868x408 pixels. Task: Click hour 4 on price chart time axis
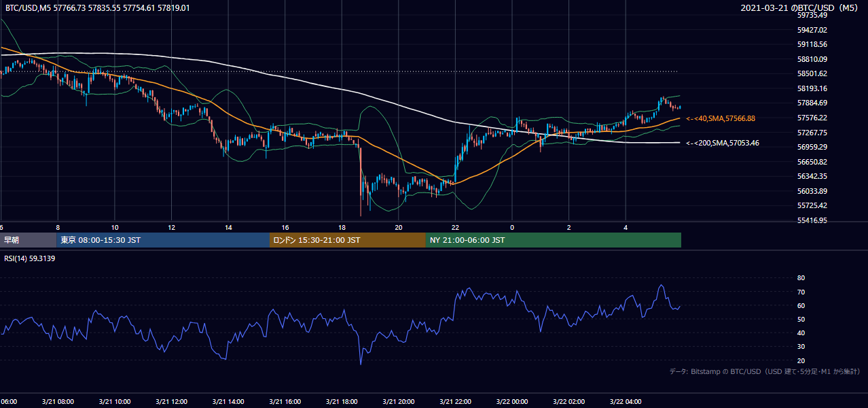point(626,227)
